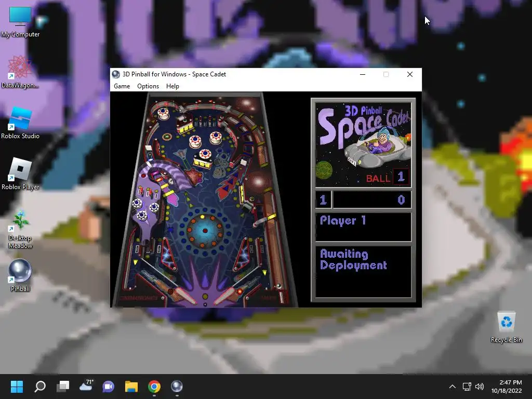Open network status tray icon
Screen dimensions: 532x399
(467, 387)
